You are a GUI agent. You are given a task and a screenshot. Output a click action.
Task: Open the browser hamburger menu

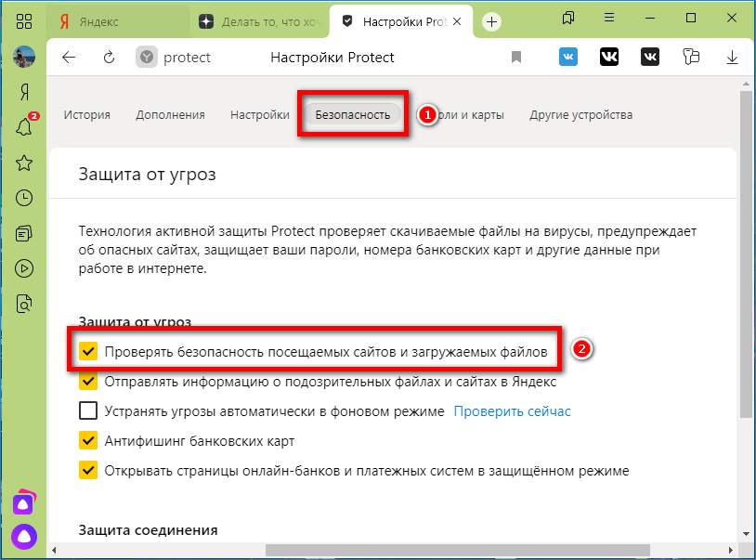608,17
